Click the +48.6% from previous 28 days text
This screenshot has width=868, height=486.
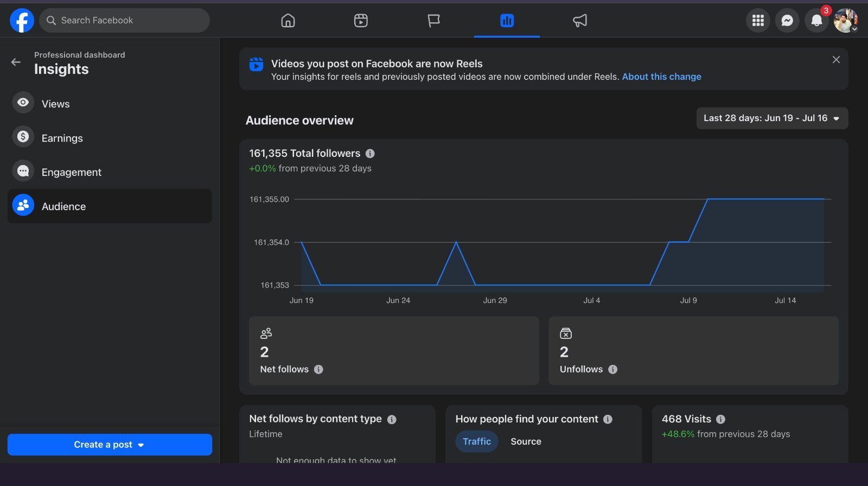click(x=726, y=434)
